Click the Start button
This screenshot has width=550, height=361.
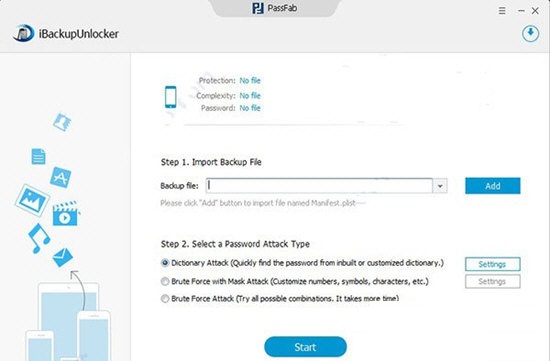click(305, 347)
